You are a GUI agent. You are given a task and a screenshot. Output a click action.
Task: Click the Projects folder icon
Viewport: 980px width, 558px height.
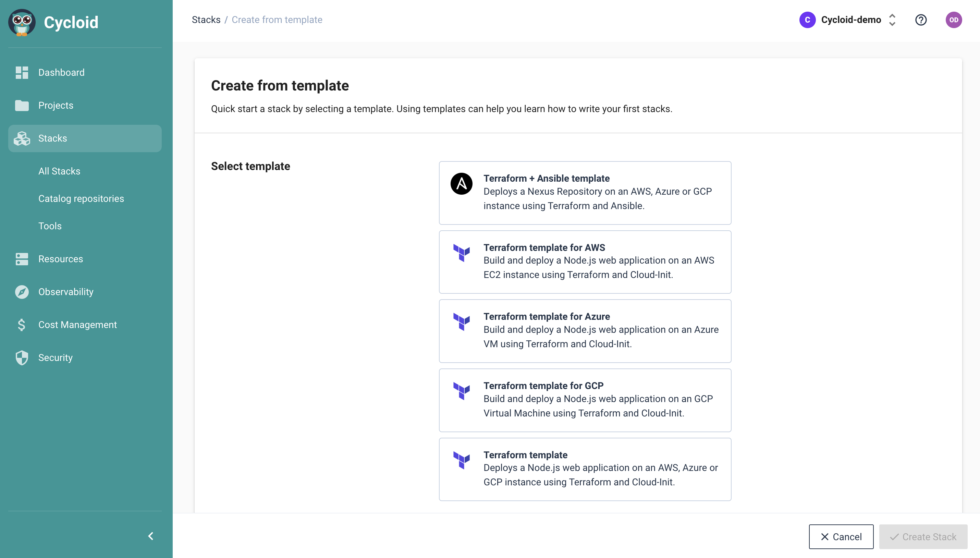[x=22, y=105]
